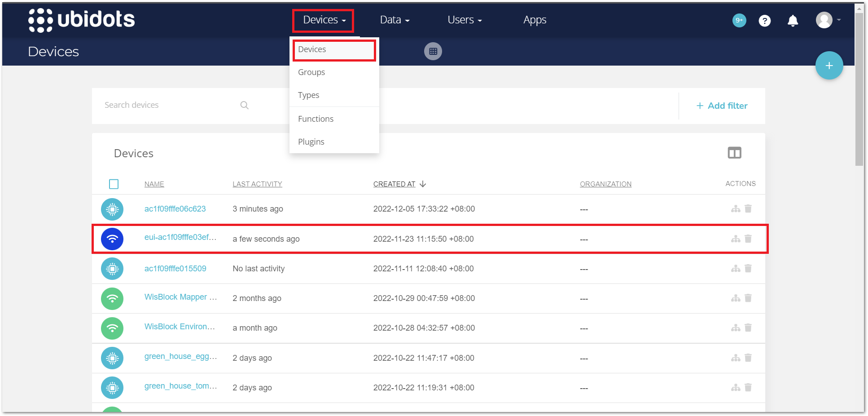Open device link ac1f09fffe06c623
Viewport: 868px width, 416px height.
[x=175, y=208]
